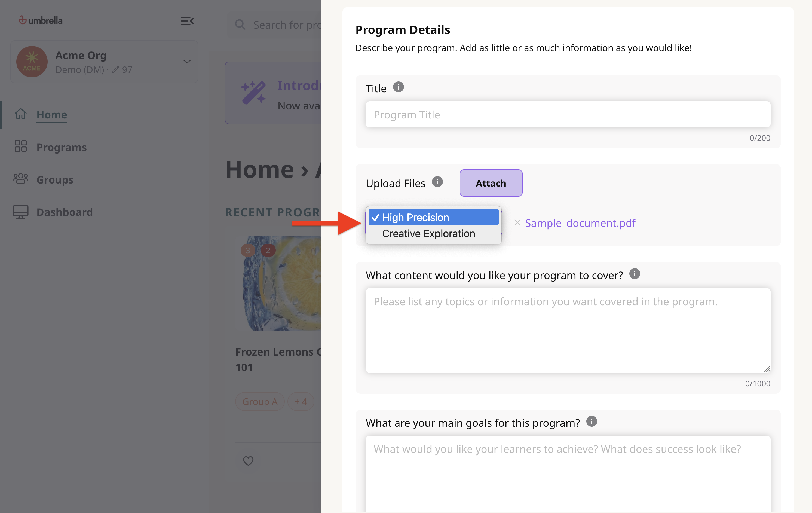Open Dashboard in sidebar
This screenshot has height=513, width=812.
pyautogui.click(x=65, y=212)
